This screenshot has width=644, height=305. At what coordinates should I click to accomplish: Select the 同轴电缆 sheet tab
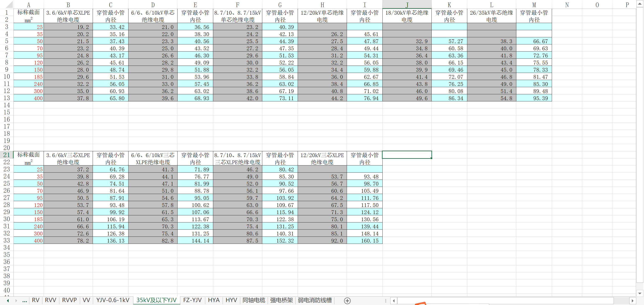click(x=254, y=300)
